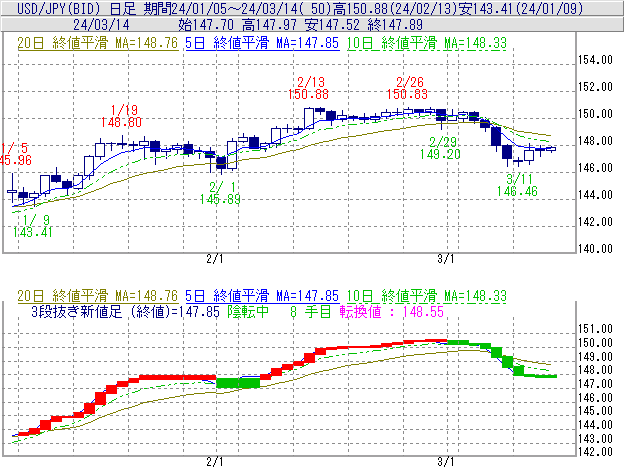Screen dimensions: 624x475
Task: Click the 安147.52 low value
Action: (332, 25)
